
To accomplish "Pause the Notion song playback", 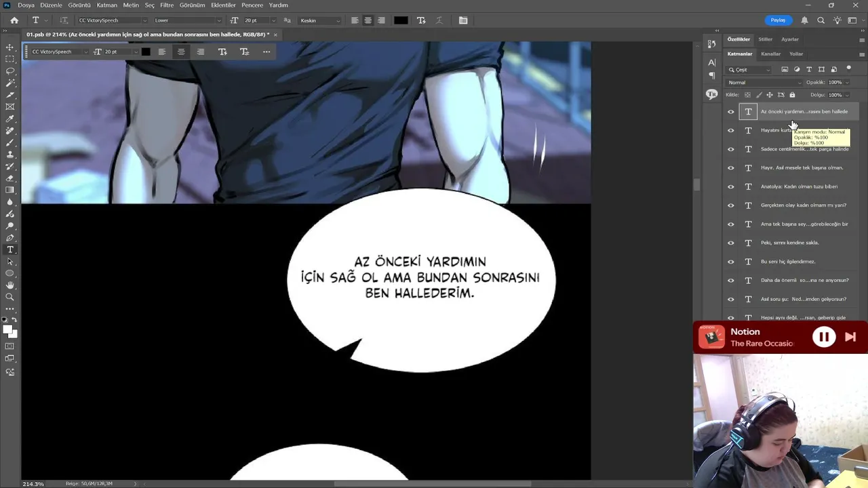I will [824, 337].
